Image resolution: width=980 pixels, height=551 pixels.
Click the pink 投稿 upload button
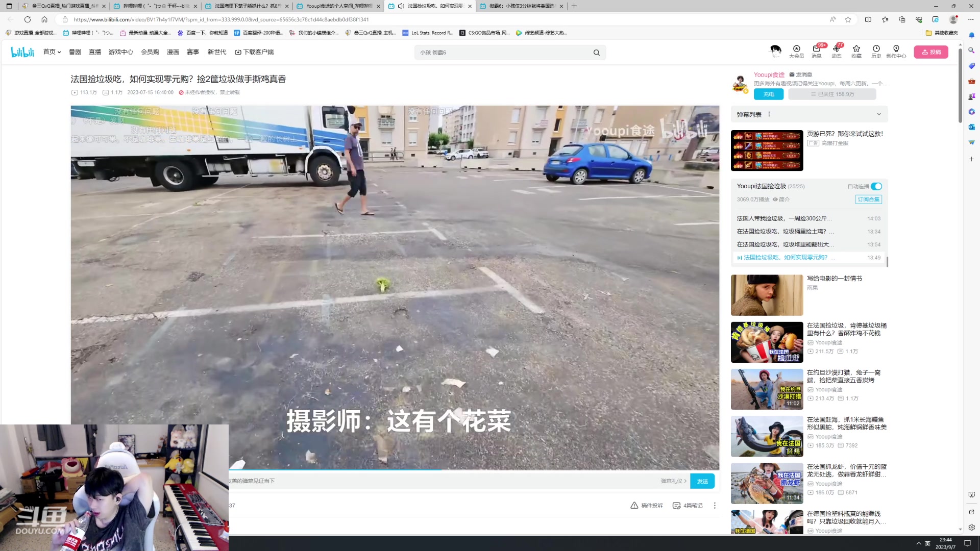coord(931,52)
